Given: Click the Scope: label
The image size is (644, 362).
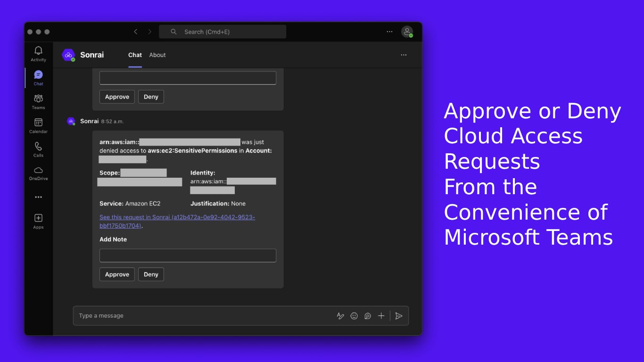Looking at the screenshot, I should [x=109, y=173].
